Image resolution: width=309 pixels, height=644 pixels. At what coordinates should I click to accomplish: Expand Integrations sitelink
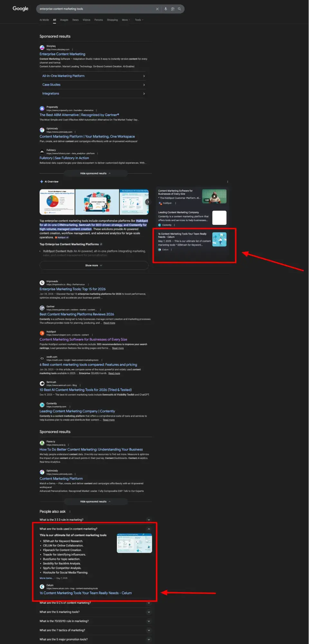pyautogui.click(x=93, y=93)
